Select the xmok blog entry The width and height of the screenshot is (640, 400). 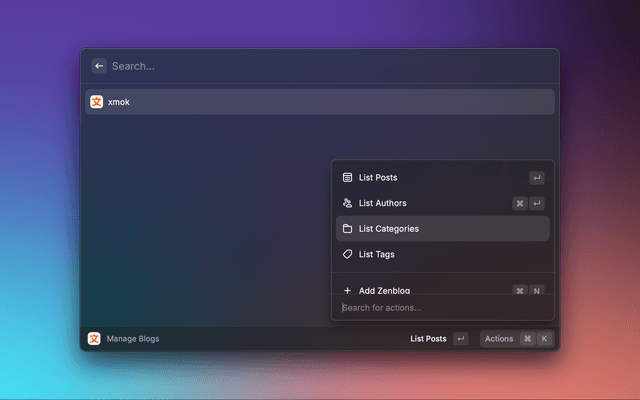click(x=320, y=102)
